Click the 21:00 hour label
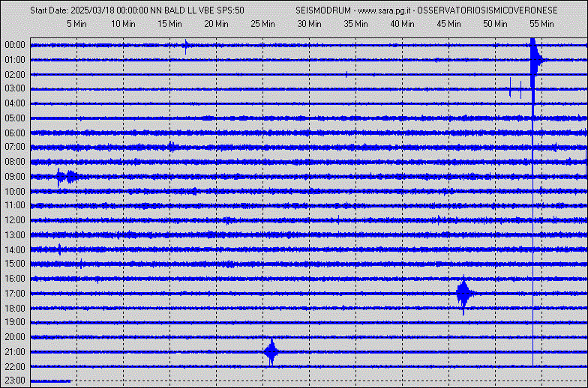Viewport: 588px width, 388px height. [15, 352]
